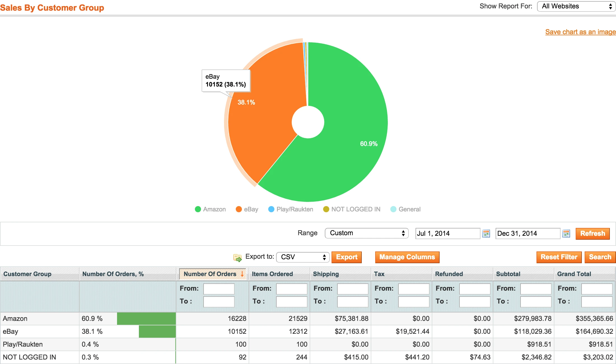Screen dimensions: 616x364
Task: Toggle the Amazon legend marker below the chart
Action: tap(198, 209)
